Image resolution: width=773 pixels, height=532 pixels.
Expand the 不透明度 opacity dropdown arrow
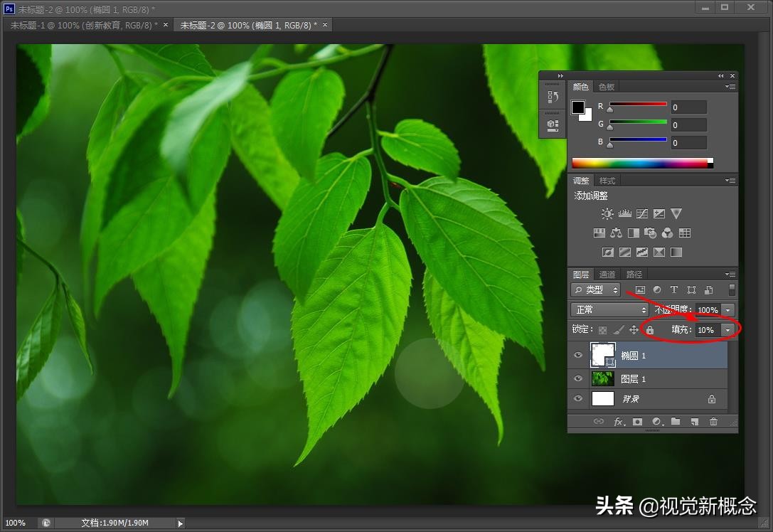tap(727, 310)
